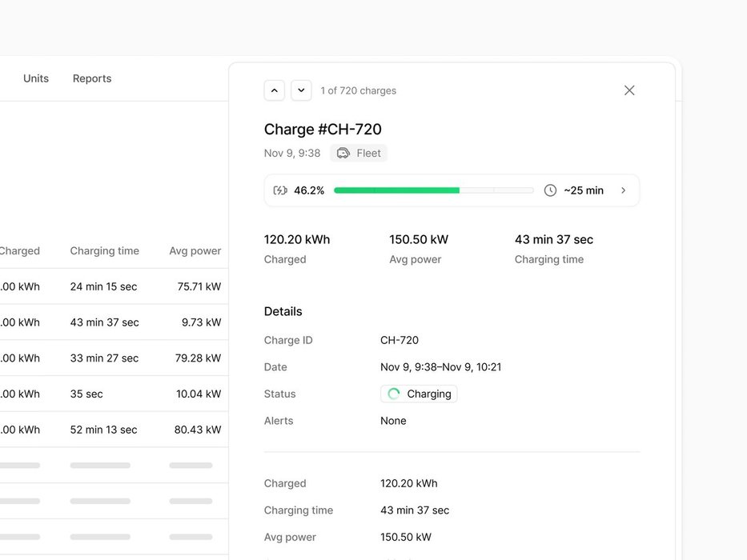Select the row with 24 min 15 sec
The height and width of the screenshot is (560, 747).
coord(114,286)
